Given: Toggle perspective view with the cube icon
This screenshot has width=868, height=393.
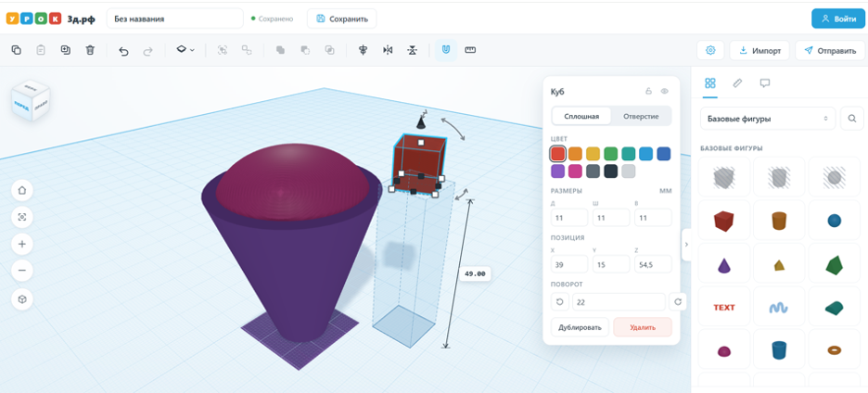Looking at the screenshot, I should [x=22, y=299].
